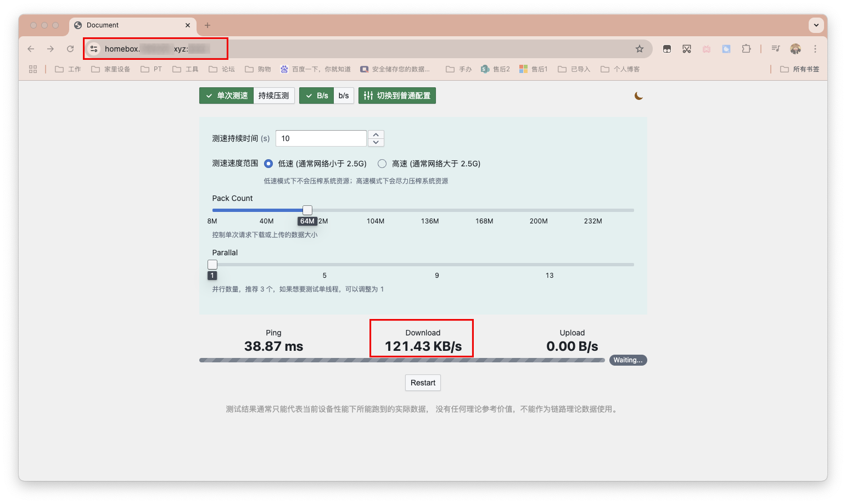Click the scissors screenshot extension icon
This screenshot has width=846, height=504.
point(687,49)
